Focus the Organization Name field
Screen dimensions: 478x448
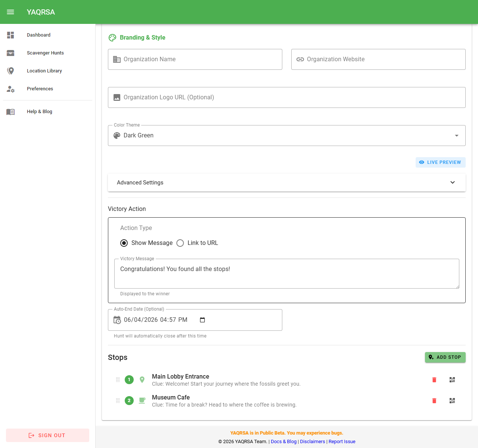195,59
